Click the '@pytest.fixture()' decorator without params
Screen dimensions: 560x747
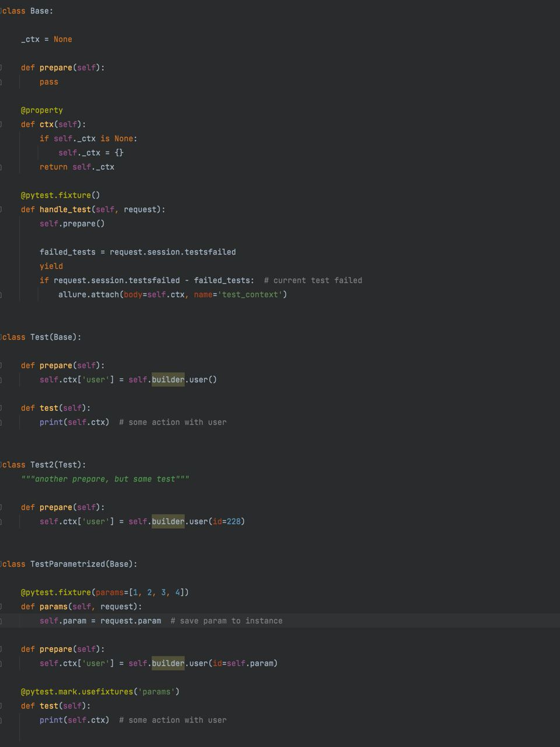[x=61, y=196]
